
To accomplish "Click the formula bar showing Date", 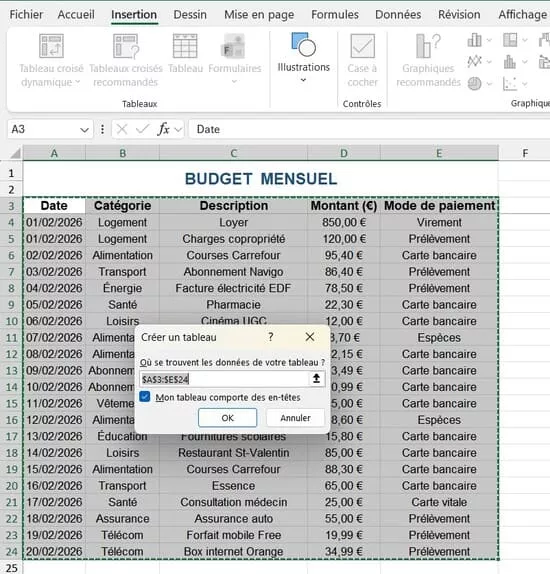I will 369,129.
